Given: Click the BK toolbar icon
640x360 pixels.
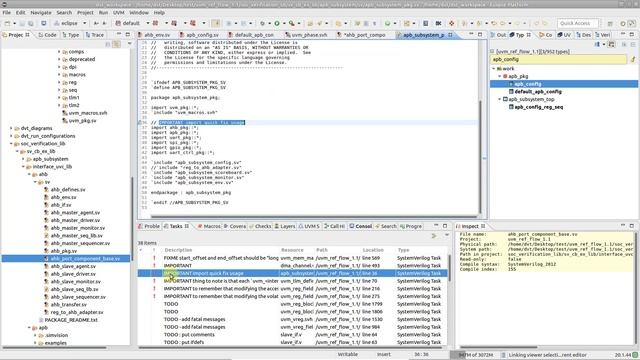Looking at the screenshot, I should 438,23.
